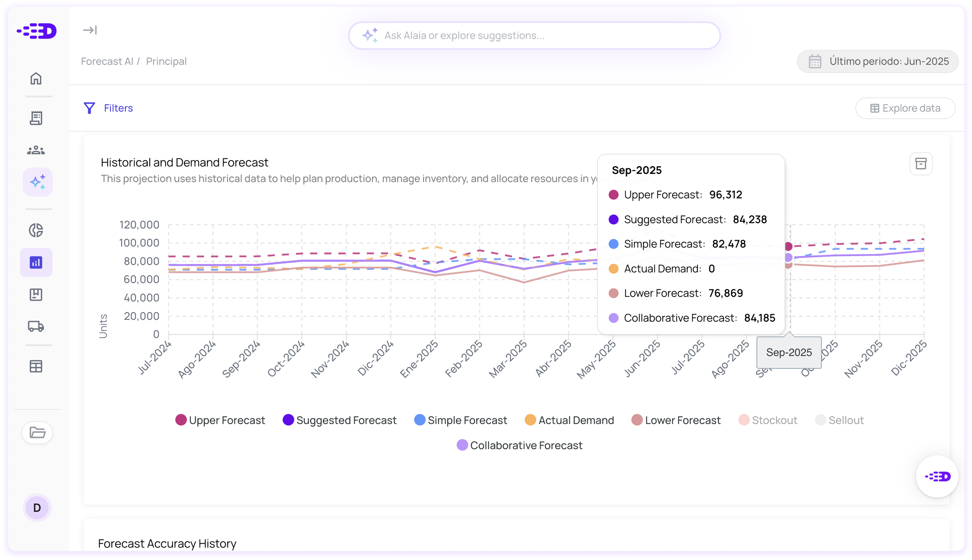Open the team people sidebar icon
Image resolution: width=972 pixels, height=560 pixels.
click(x=36, y=150)
